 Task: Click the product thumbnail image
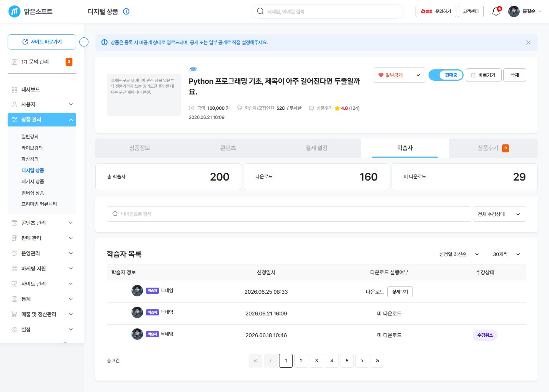point(144,95)
